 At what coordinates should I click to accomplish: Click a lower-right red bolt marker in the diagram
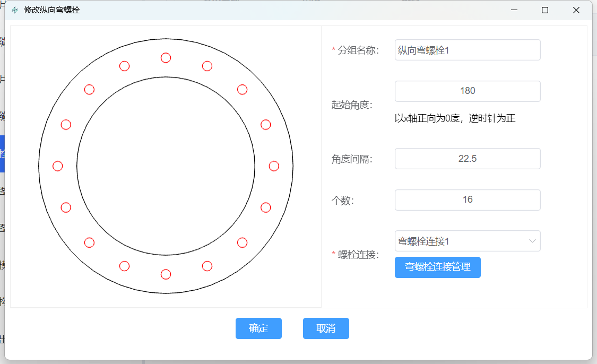(243, 243)
